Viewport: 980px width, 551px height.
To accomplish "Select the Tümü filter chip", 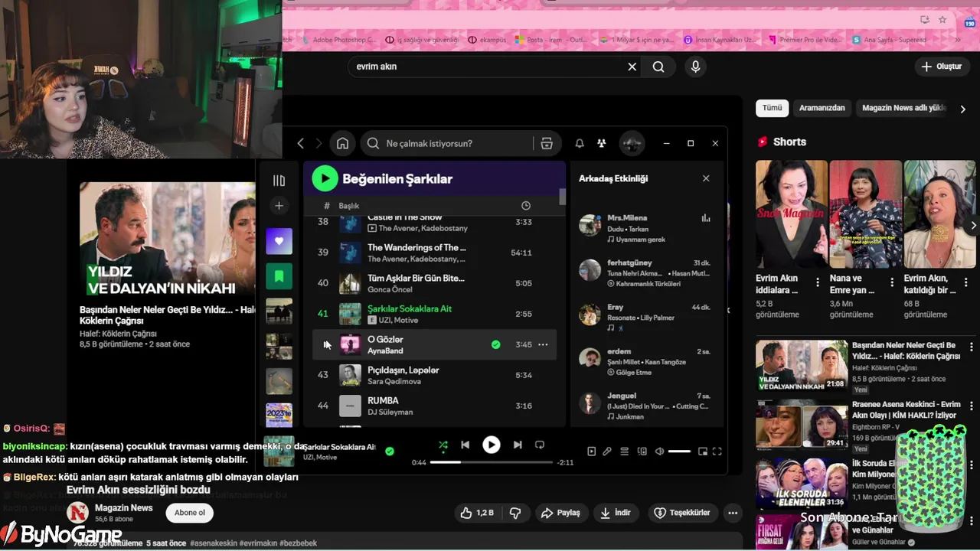I will 772,108.
